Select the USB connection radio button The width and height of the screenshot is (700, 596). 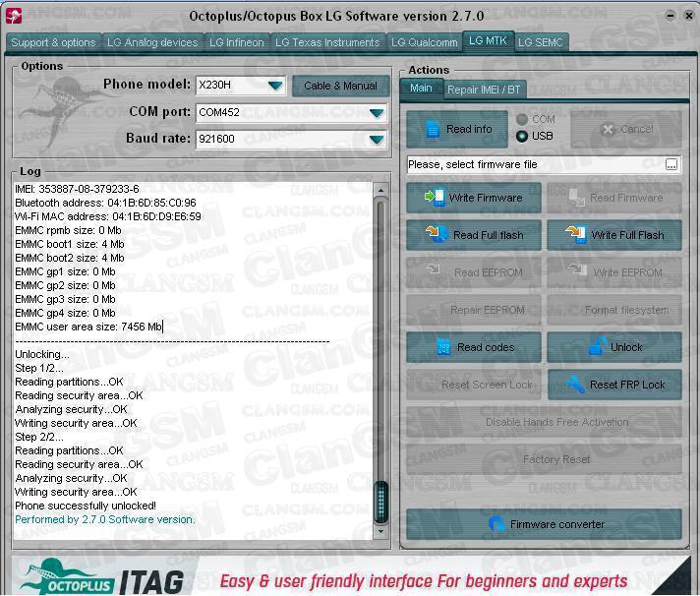point(522,136)
